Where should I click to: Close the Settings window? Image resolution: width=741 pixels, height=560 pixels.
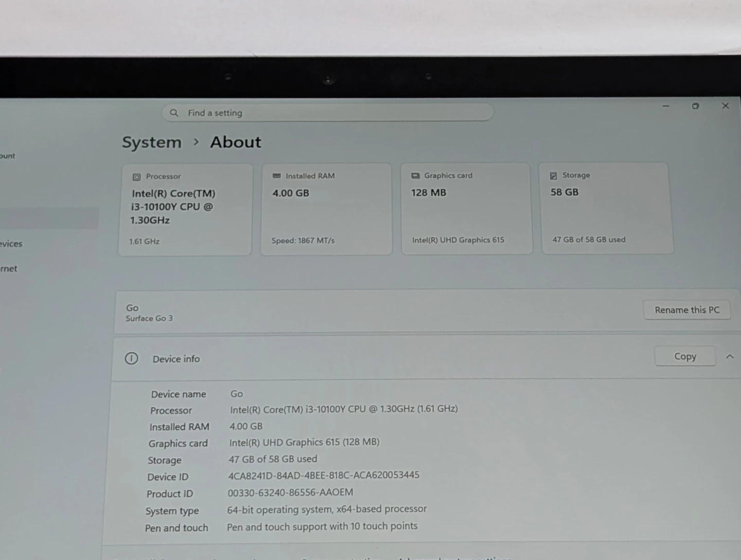click(x=725, y=106)
